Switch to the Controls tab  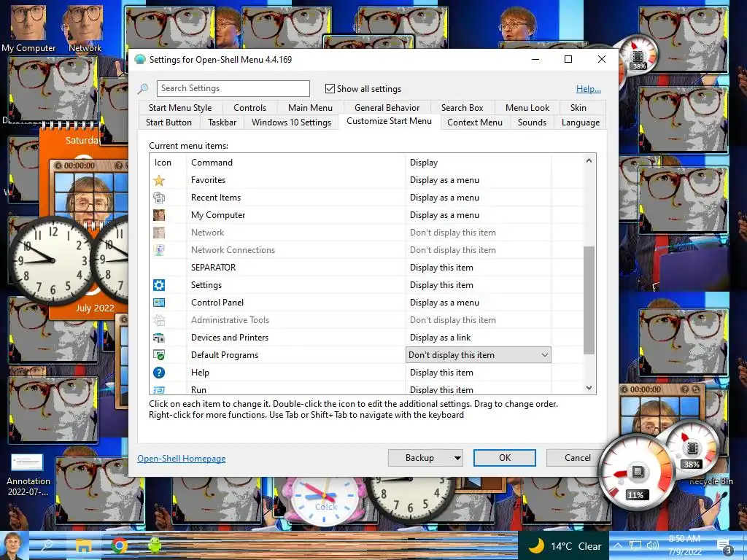click(x=249, y=108)
